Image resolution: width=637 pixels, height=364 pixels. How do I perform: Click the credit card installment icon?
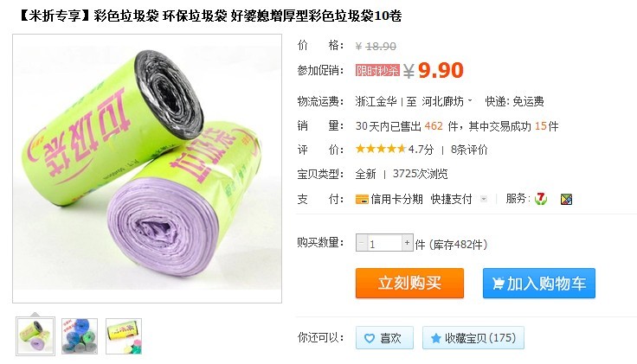(x=362, y=199)
